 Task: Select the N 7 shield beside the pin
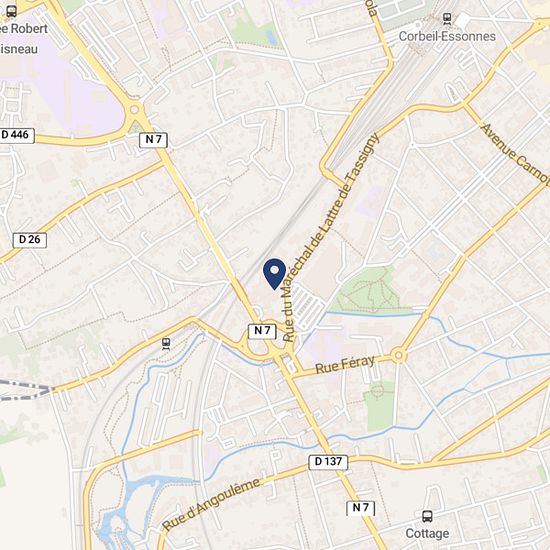pyautogui.click(x=262, y=331)
